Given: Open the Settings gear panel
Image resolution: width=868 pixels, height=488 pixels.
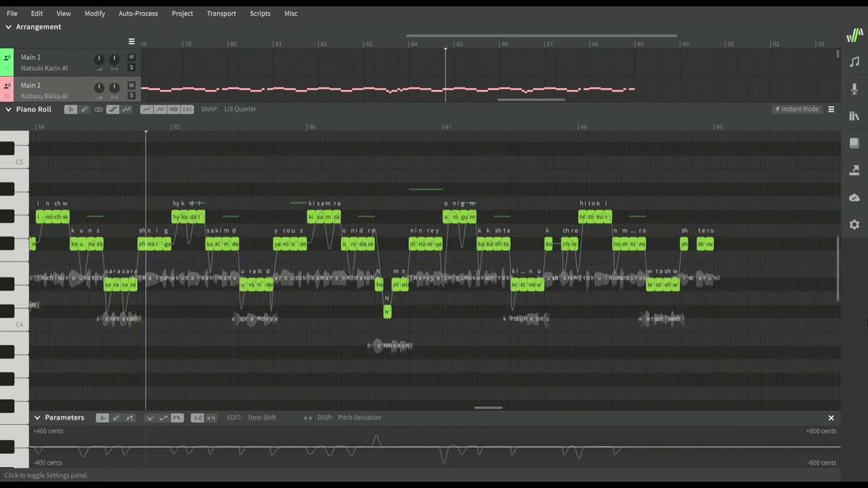Looking at the screenshot, I should pyautogui.click(x=854, y=224).
